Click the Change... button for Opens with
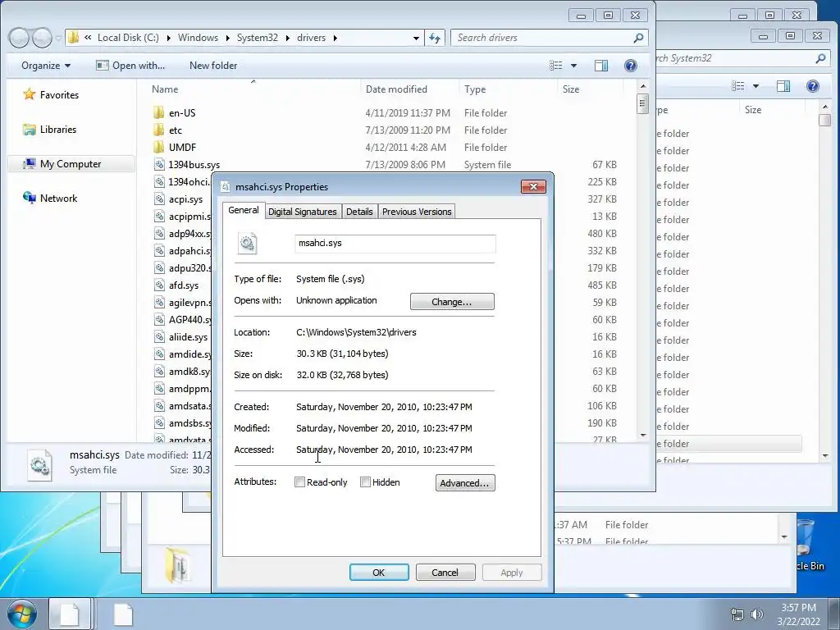 [452, 302]
